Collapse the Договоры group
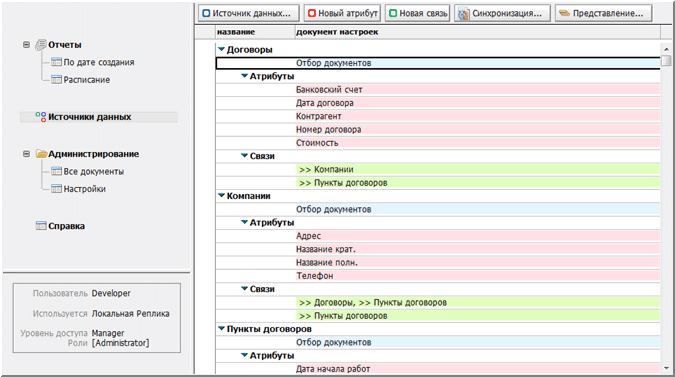Image resolution: width=675 pixels, height=377 pixels. 221,49
